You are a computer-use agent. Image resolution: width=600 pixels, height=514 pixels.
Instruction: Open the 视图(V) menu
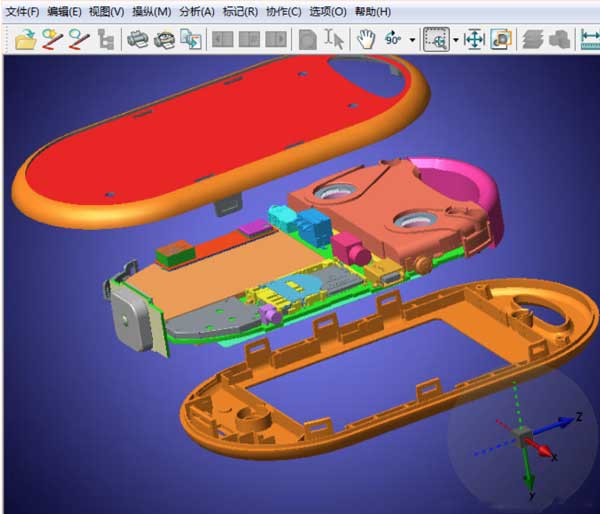[x=106, y=11]
